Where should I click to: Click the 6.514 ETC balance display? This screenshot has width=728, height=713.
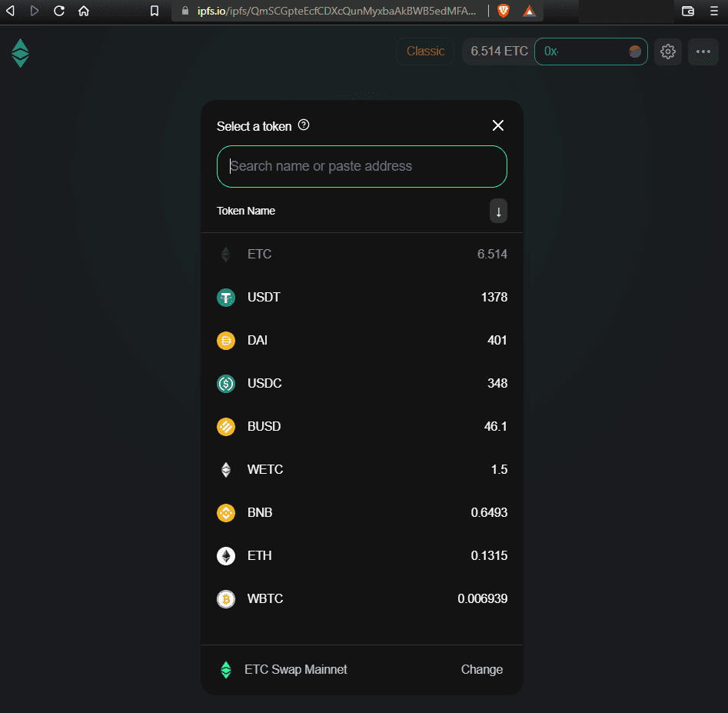click(499, 52)
